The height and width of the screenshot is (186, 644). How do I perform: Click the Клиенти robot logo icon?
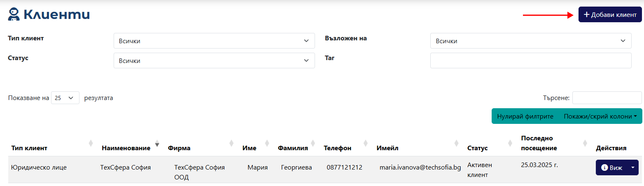tap(14, 14)
